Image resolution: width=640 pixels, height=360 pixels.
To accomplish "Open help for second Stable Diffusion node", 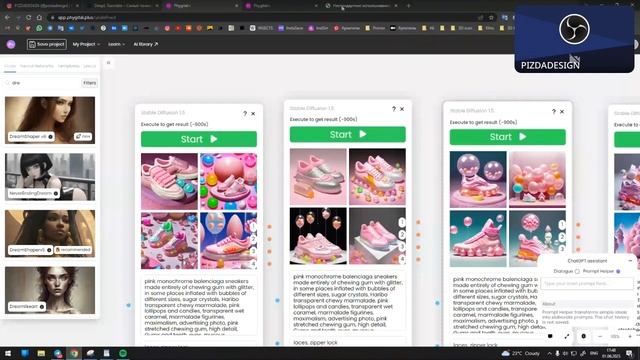I will tap(394, 109).
